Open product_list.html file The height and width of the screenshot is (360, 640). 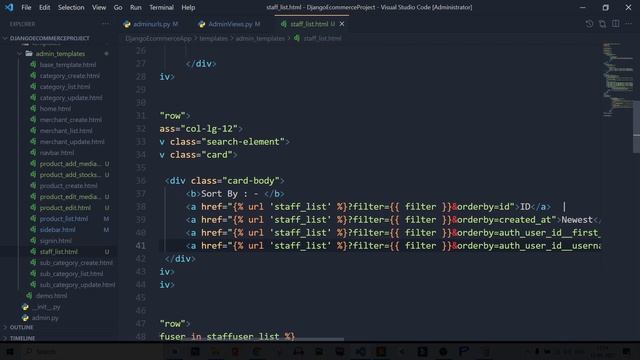coord(64,219)
